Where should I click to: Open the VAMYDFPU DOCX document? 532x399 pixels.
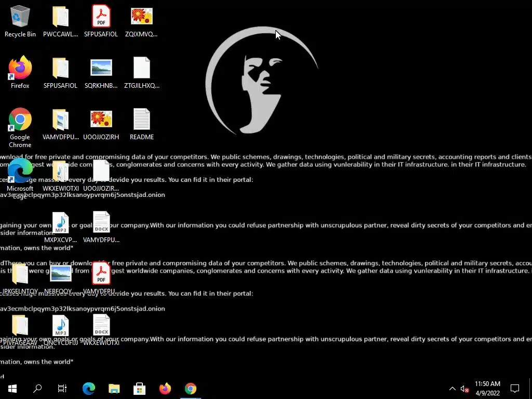coord(101,222)
